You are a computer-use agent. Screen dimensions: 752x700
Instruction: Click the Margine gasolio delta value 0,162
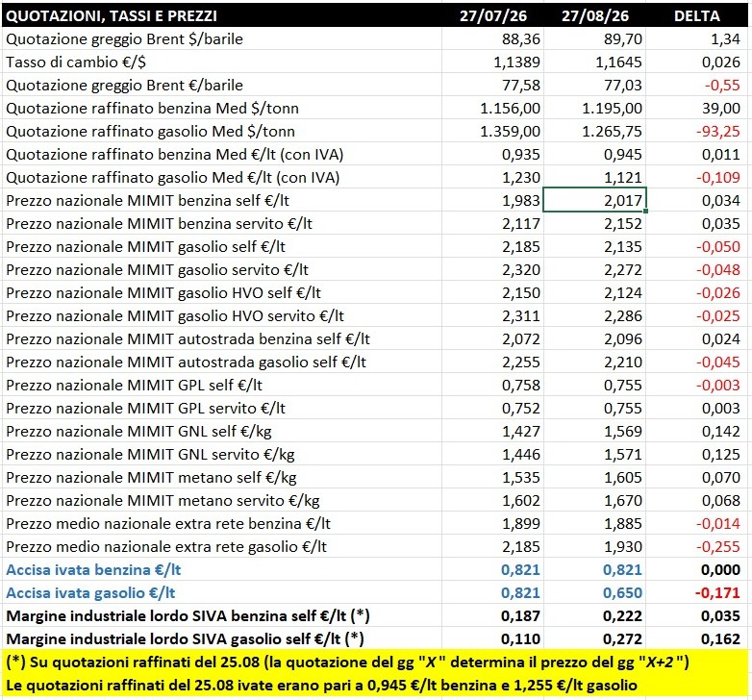[697, 638]
